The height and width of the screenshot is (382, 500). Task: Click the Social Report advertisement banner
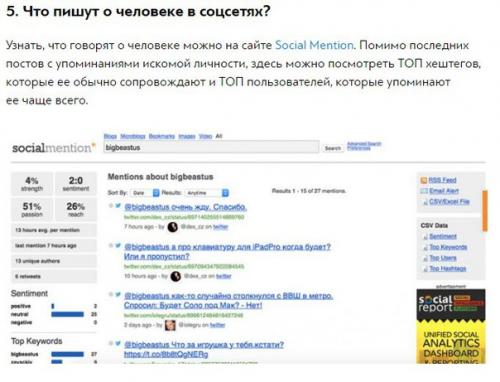pos(451,326)
